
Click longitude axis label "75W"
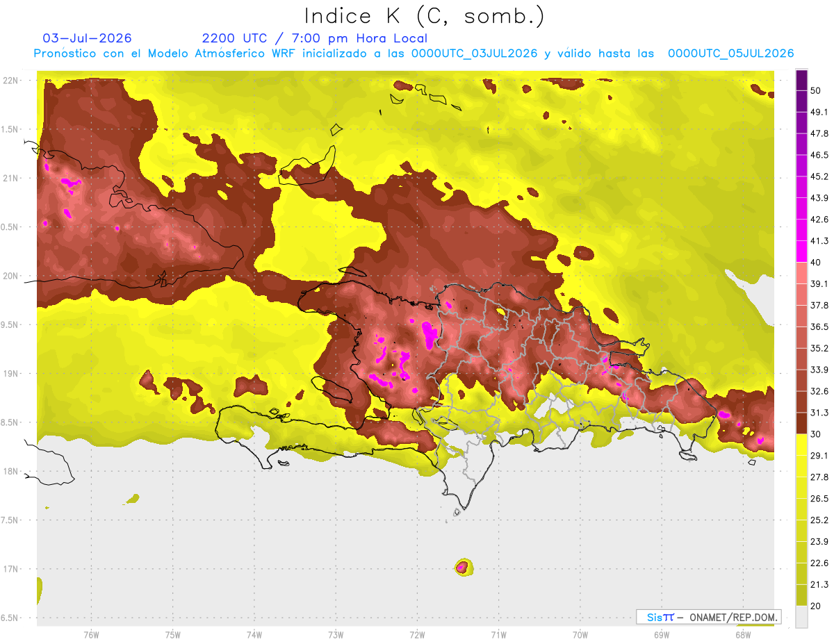tap(173, 635)
